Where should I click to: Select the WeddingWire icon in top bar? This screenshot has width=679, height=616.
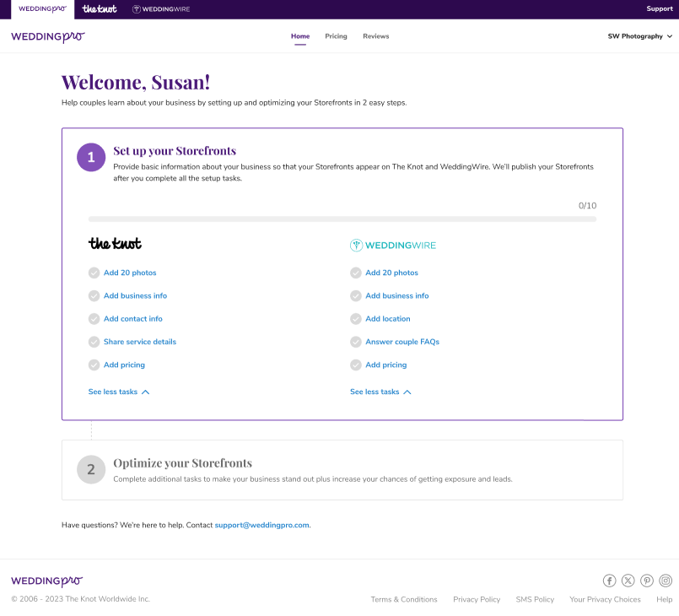tap(161, 9)
